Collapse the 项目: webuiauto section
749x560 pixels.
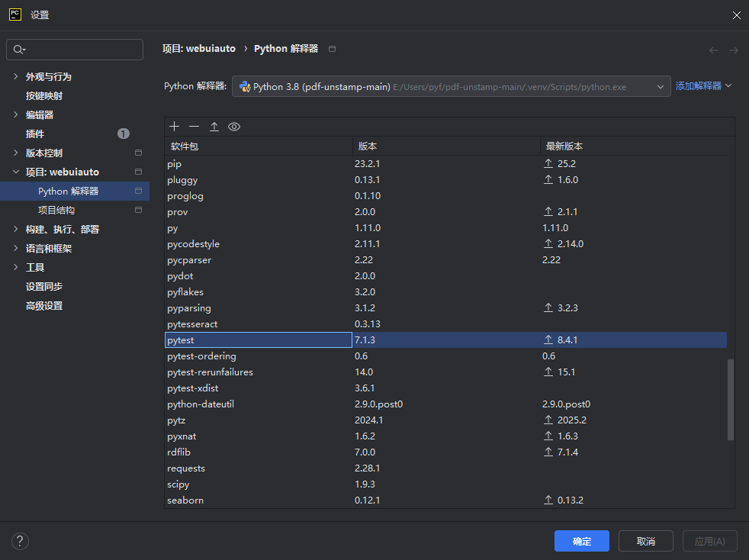[x=16, y=172]
